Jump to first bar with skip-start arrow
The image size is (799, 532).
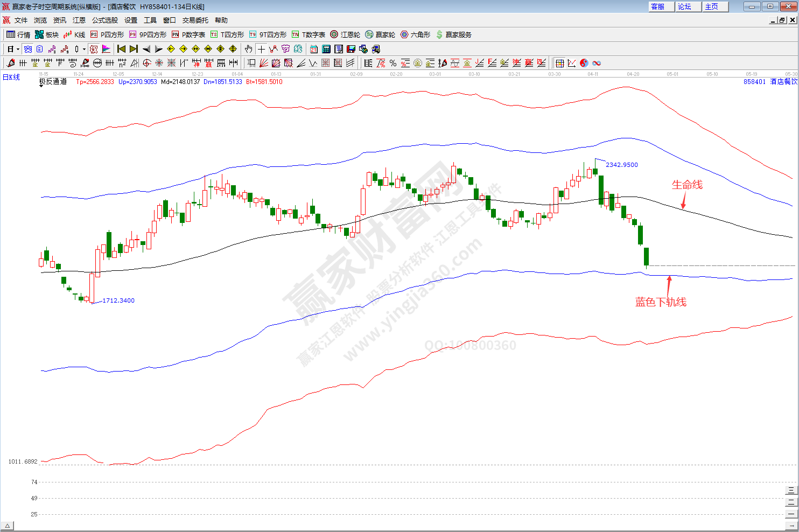(x=121, y=49)
